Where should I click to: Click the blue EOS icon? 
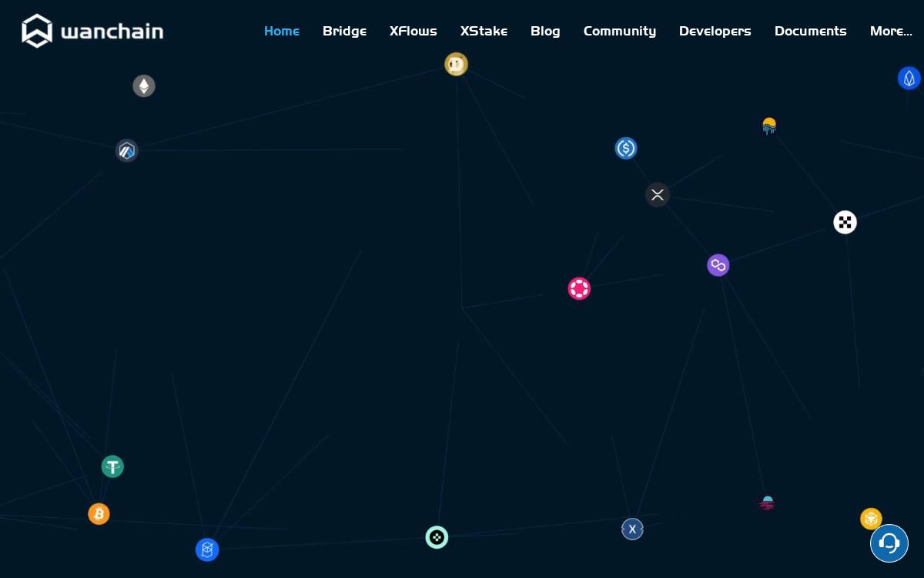click(x=909, y=78)
